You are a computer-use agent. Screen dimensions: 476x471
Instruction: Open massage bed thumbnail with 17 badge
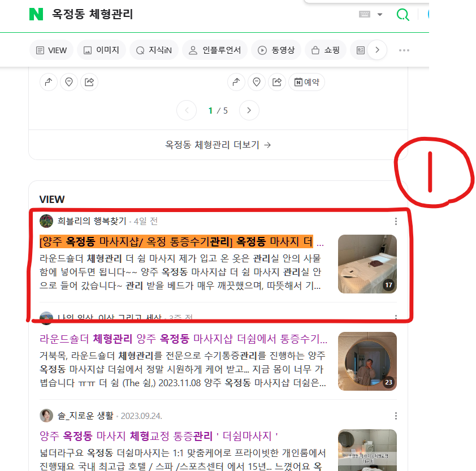click(367, 264)
